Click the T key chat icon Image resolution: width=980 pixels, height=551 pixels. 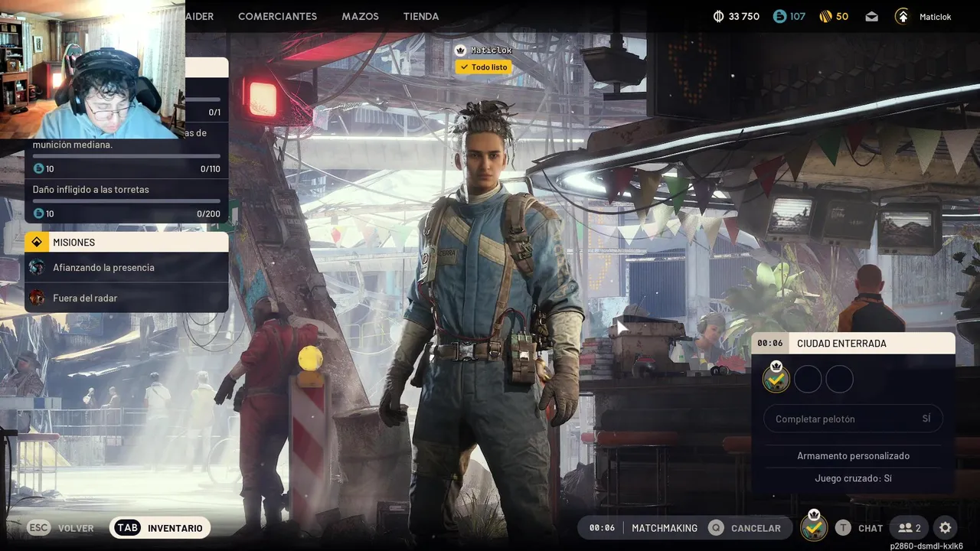pyautogui.click(x=843, y=527)
